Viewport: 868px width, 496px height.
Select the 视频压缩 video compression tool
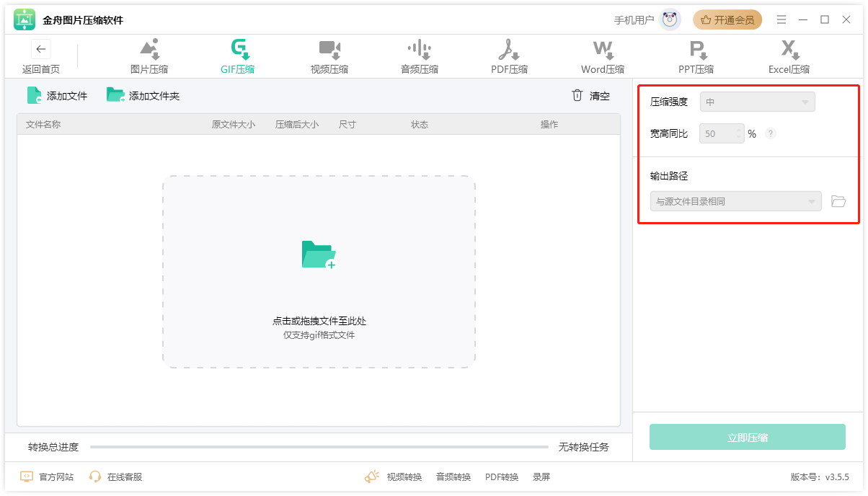point(329,56)
